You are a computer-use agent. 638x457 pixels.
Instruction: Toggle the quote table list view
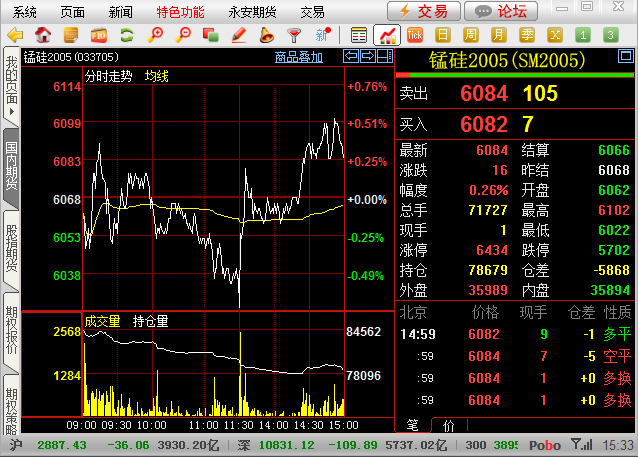point(359,35)
